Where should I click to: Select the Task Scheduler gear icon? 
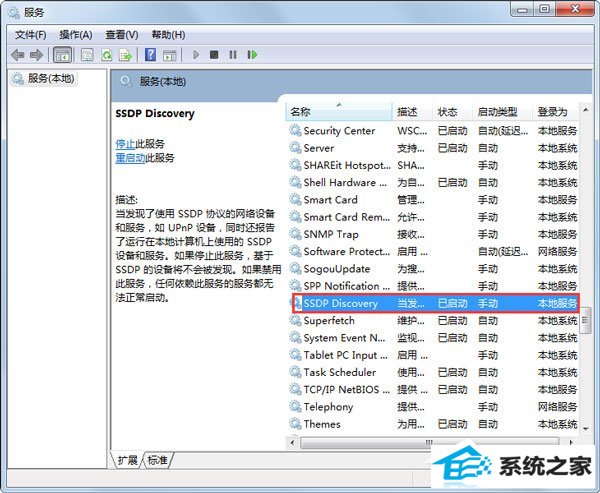(x=295, y=372)
